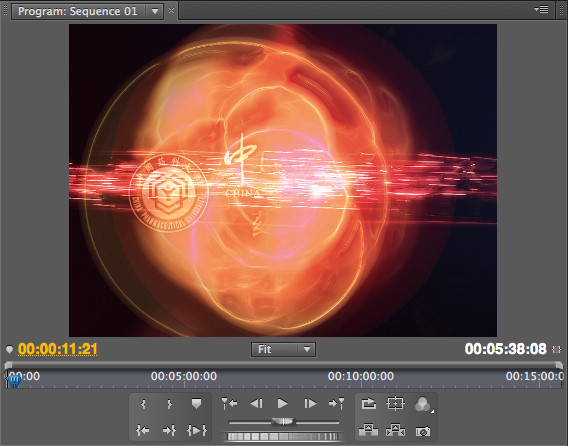
Task: Play the sequence
Action: [x=283, y=403]
